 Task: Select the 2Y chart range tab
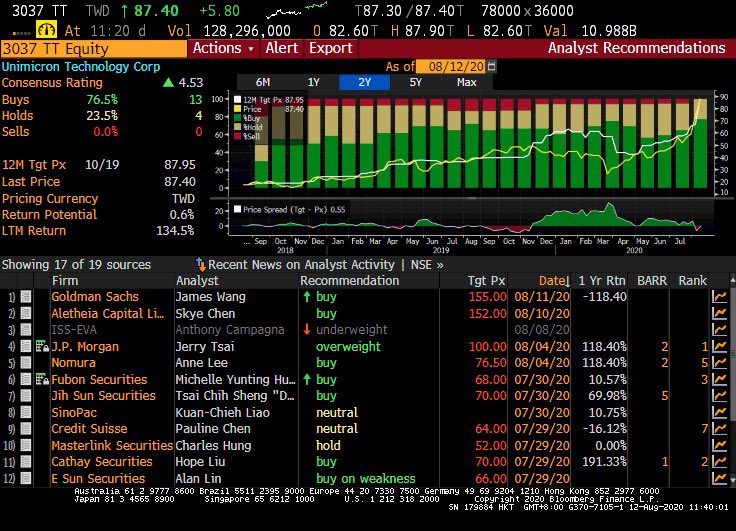click(x=365, y=82)
